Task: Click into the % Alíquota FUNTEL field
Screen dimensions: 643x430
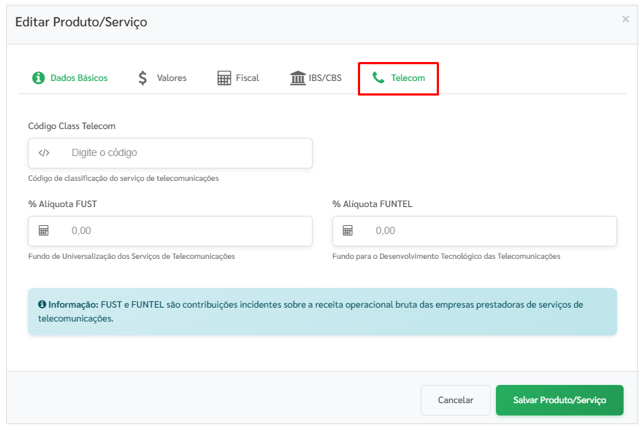Action: (x=490, y=231)
